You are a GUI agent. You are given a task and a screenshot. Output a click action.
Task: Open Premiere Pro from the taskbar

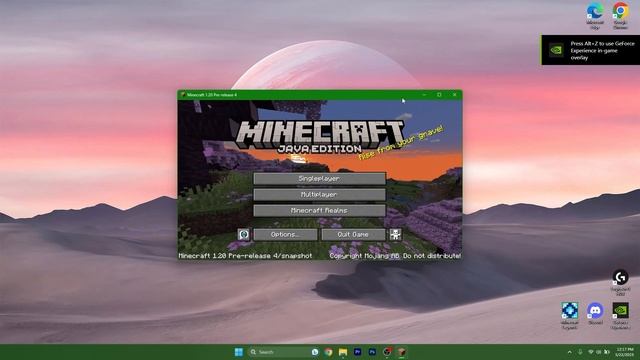[358, 352]
